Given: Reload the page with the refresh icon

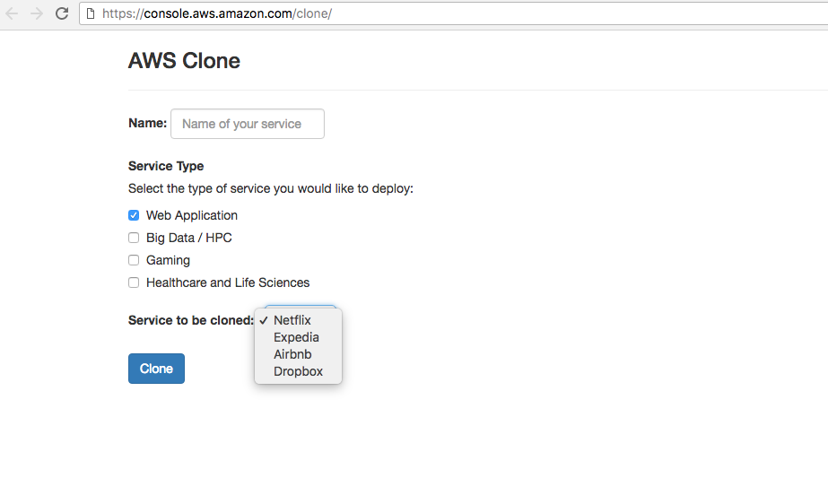Looking at the screenshot, I should point(62,13).
